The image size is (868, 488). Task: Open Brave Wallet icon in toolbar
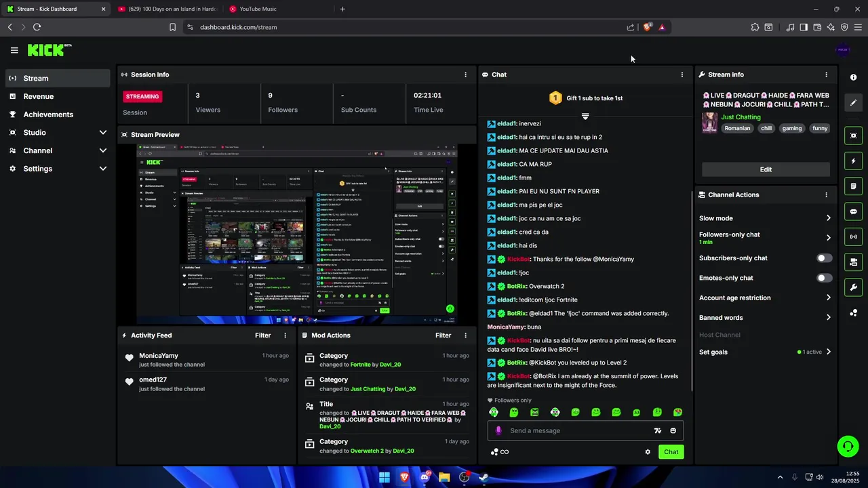click(817, 27)
